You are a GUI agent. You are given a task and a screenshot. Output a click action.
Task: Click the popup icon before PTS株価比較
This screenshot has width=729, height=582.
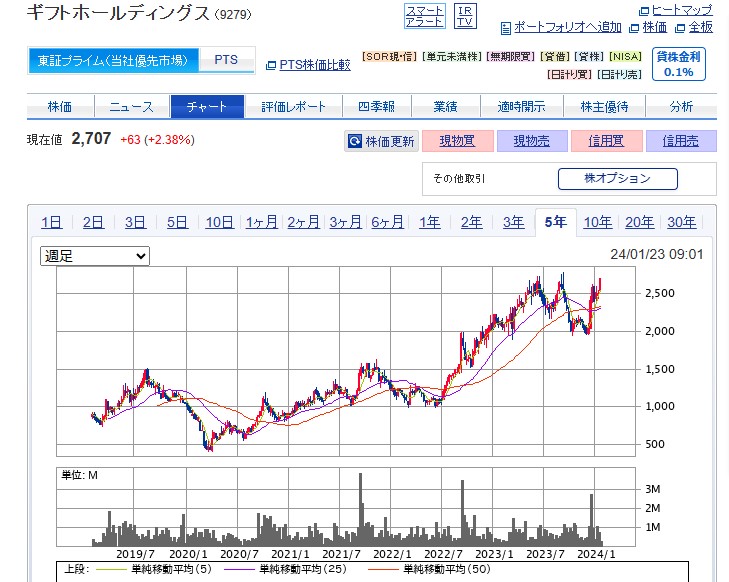pos(271,66)
